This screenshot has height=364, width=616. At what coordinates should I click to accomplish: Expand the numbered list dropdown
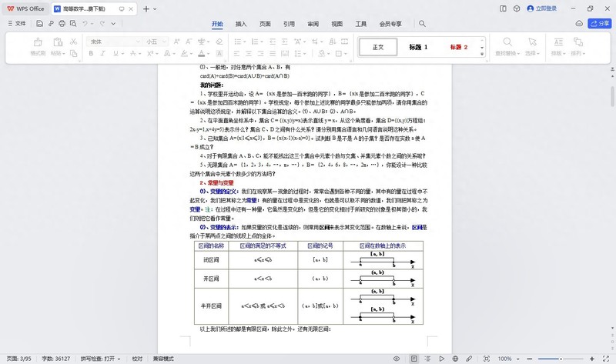pyautogui.click(x=261, y=42)
